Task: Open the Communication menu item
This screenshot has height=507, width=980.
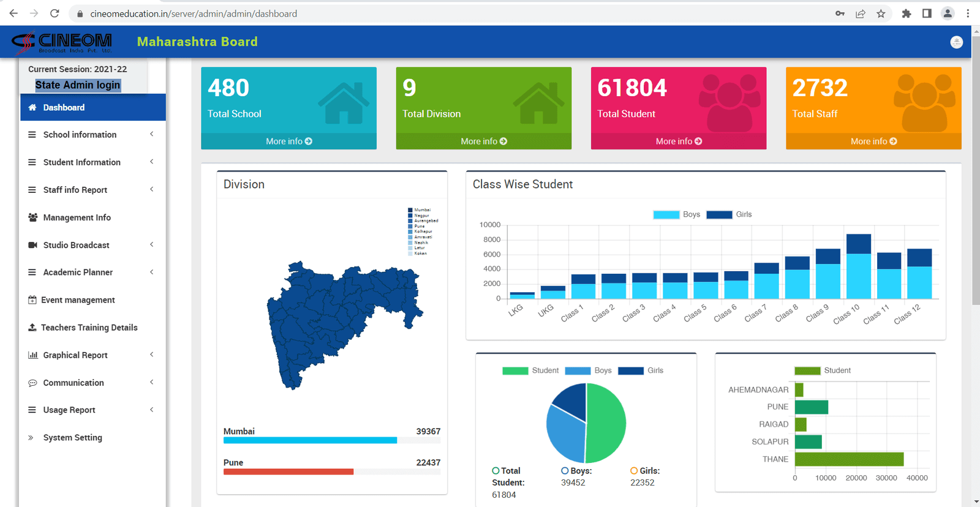Action: point(73,383)
